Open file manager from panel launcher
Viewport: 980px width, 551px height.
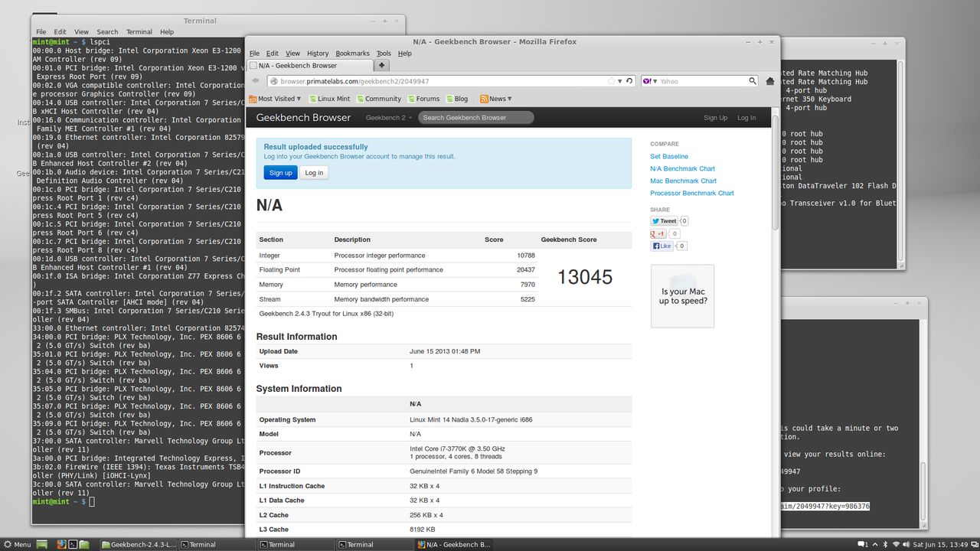[84, 545]
